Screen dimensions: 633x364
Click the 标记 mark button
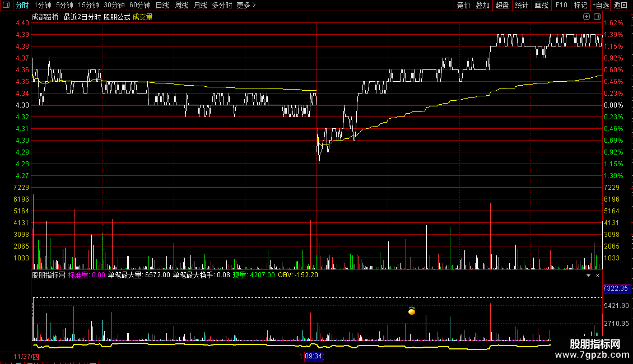(x=580, y=5)
